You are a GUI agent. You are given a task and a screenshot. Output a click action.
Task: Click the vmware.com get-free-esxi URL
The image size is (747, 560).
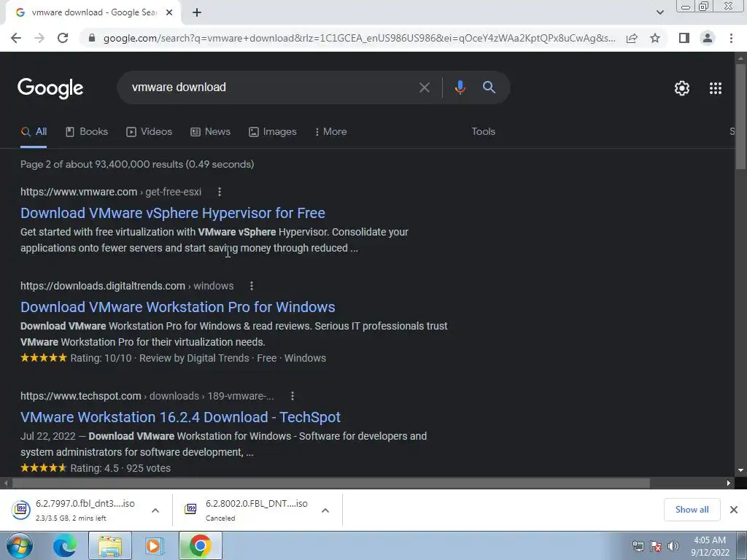(111, 192)
